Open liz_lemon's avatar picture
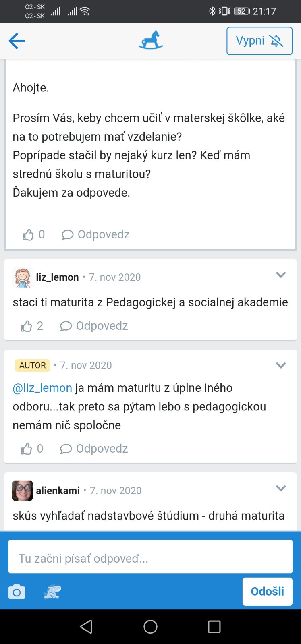301x644 pixels. click(x=23, y=277)
